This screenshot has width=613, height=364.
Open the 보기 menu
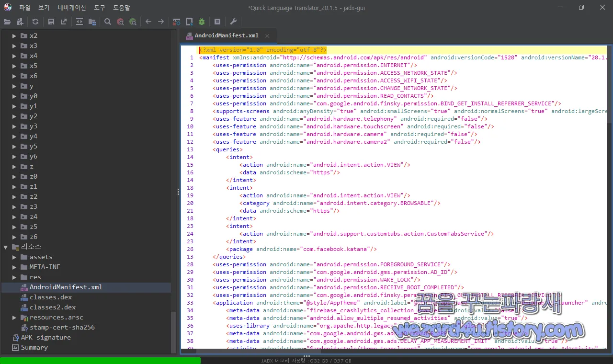tap(44, 8)
